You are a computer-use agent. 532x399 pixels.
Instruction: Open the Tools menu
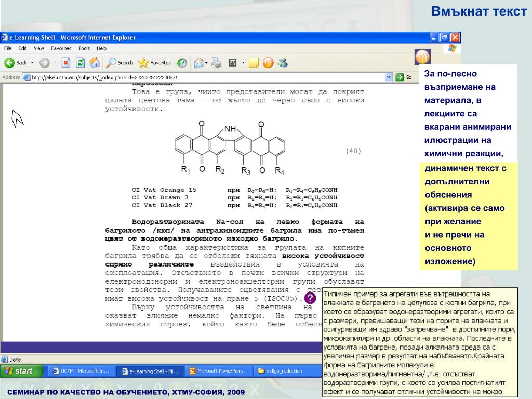[84, 48]
